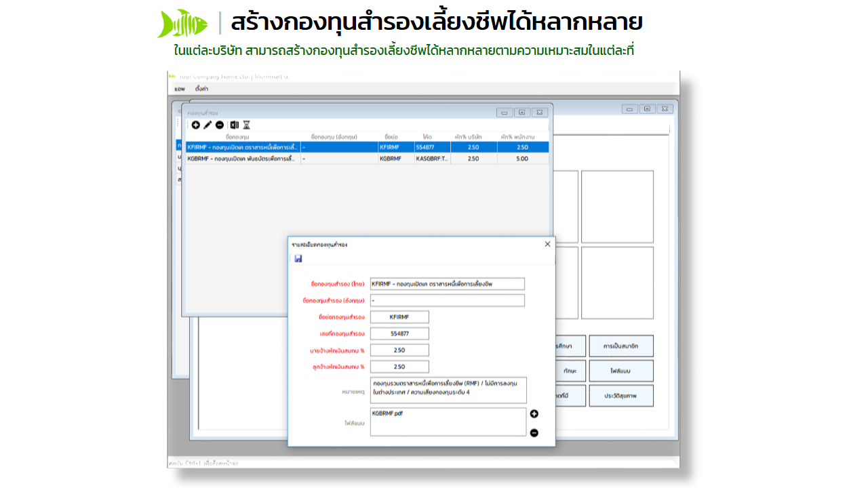The width and height of the screenshot is (868, 488).
Task: Click the employer contribution percent field
Action: (399, 350)
